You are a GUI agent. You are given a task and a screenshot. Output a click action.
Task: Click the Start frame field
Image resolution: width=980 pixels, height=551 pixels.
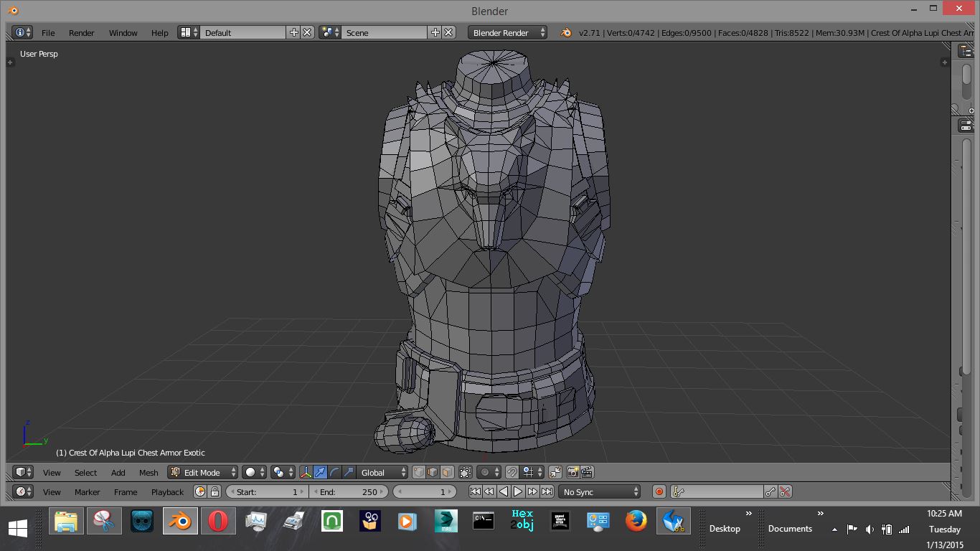click(x=267, y=491)
